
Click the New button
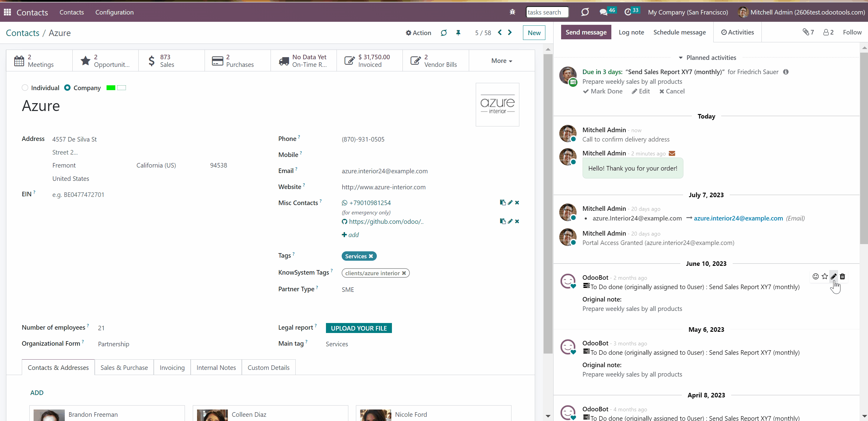point(534,33)
